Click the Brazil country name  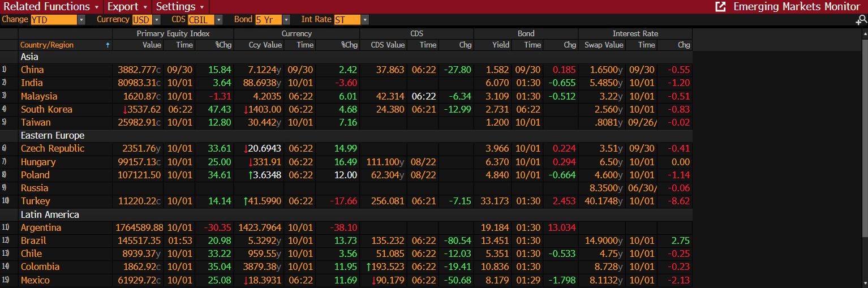[33, 240]
